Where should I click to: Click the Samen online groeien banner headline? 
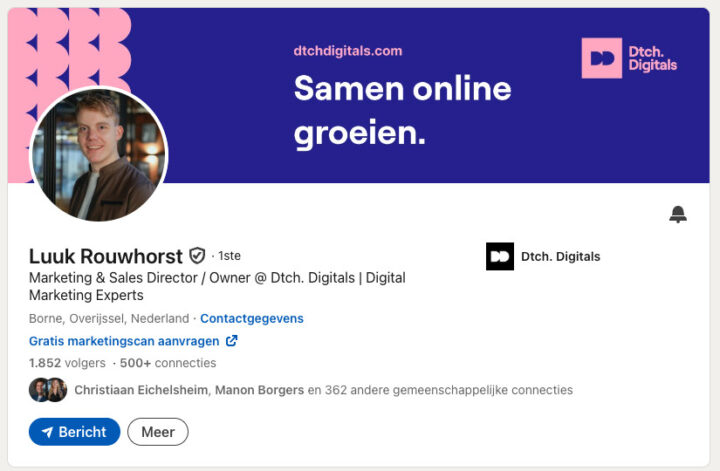(402, 111)
